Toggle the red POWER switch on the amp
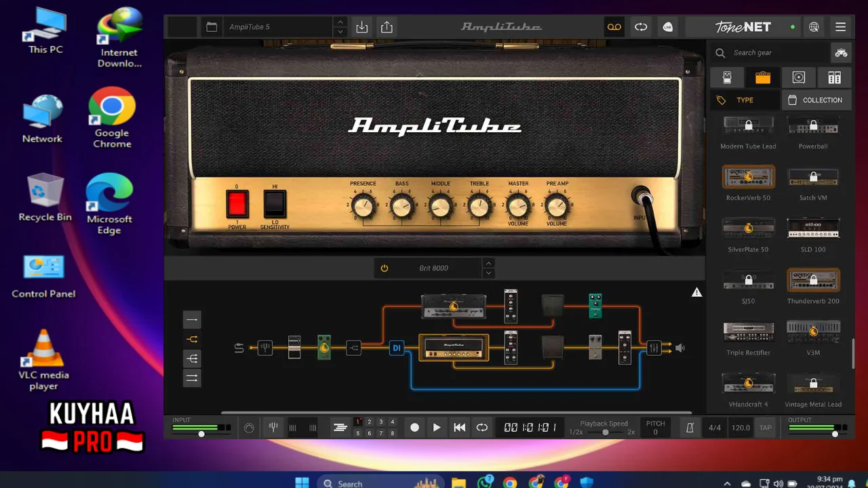Screen dimensions: 868x488 click(x=237, y=203)
